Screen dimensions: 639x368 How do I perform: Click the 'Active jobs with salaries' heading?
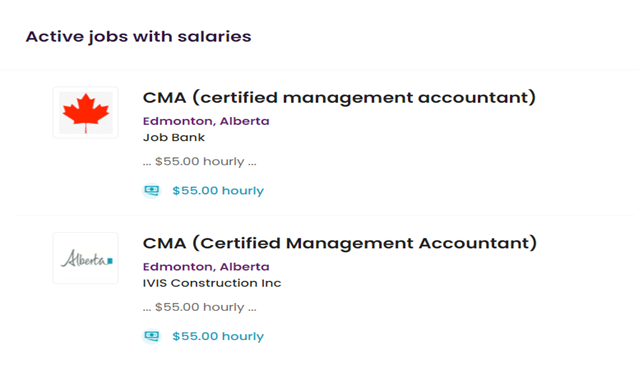tap(139, 37)
